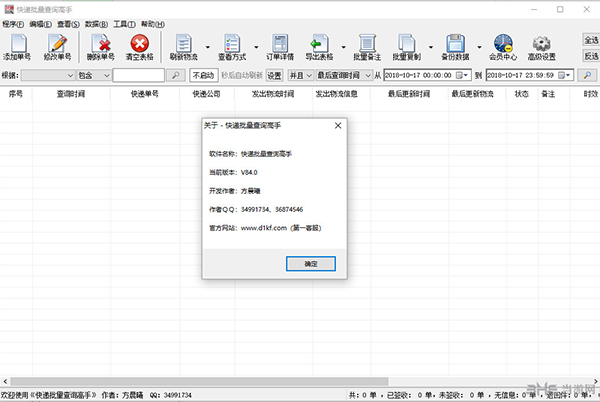600x402 pixels.
Task: Click the www.d1kf.com website text in dialog
Action: 264,228
